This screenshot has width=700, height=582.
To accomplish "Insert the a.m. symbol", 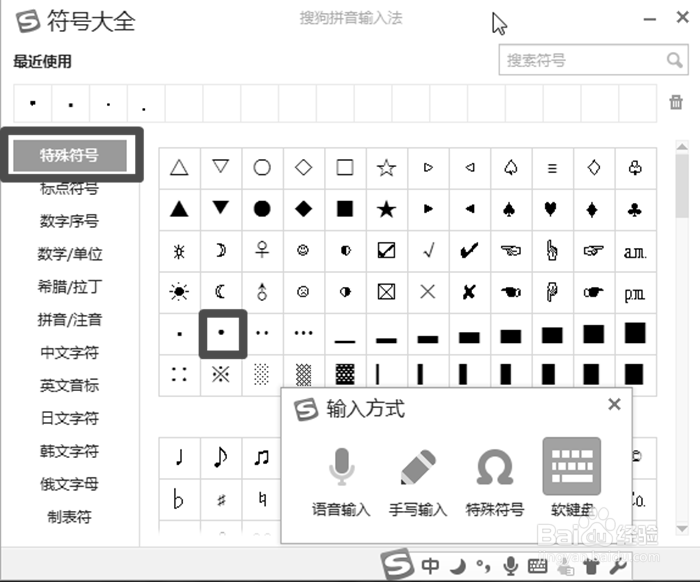I will [x=635, y=250].
